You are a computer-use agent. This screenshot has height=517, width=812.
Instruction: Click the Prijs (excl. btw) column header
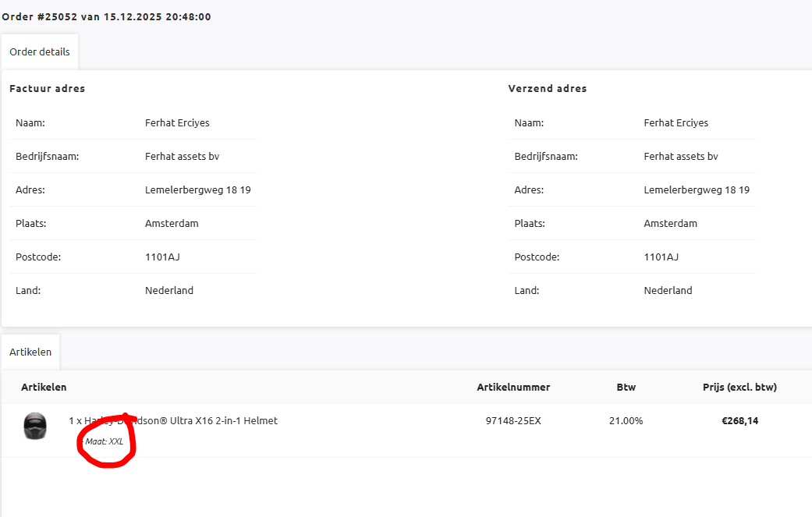739,387
